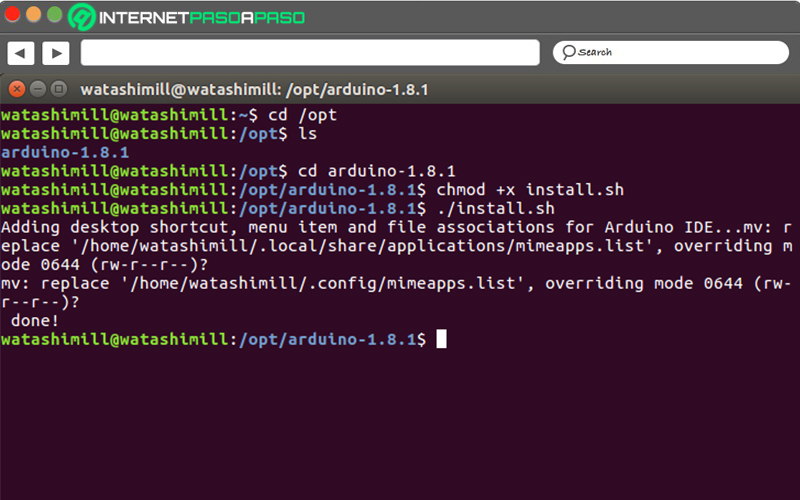The image size is (800, 500).
Task: Open the InternetPasoAPaso logo
Action: pyautogui.click(x=187, y=17)
